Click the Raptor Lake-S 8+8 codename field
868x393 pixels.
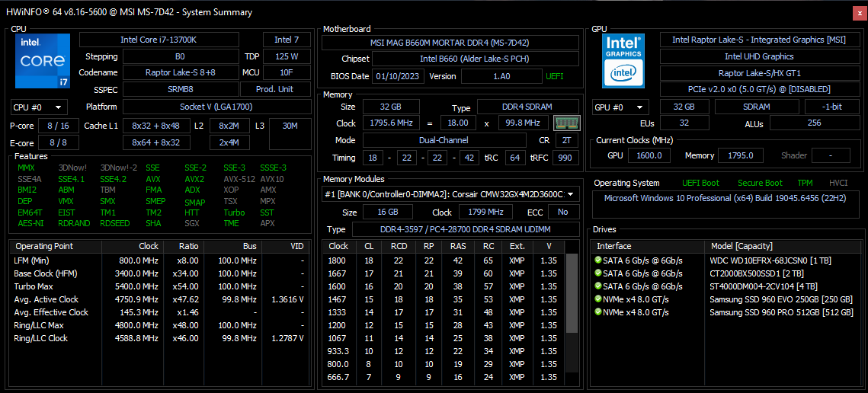181,72
